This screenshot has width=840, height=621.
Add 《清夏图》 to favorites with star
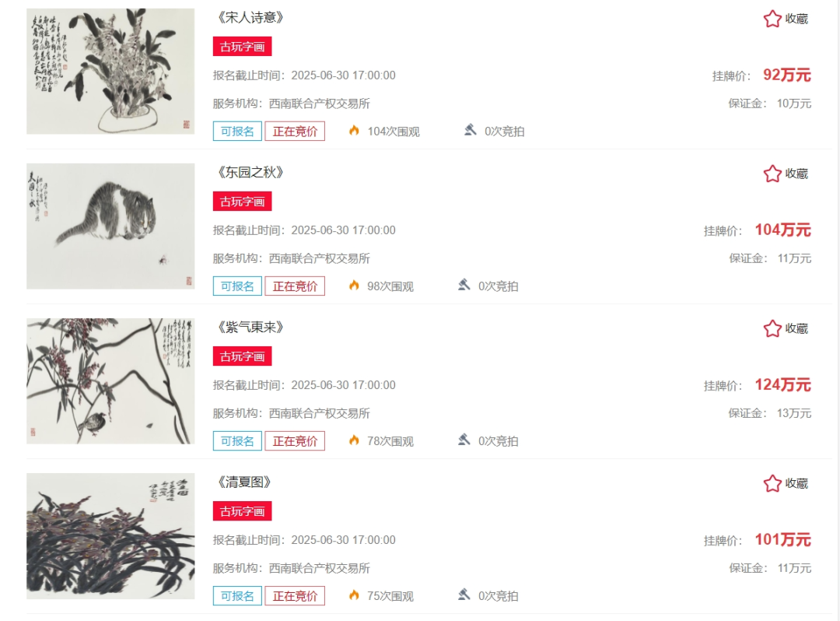click(772, 483)
